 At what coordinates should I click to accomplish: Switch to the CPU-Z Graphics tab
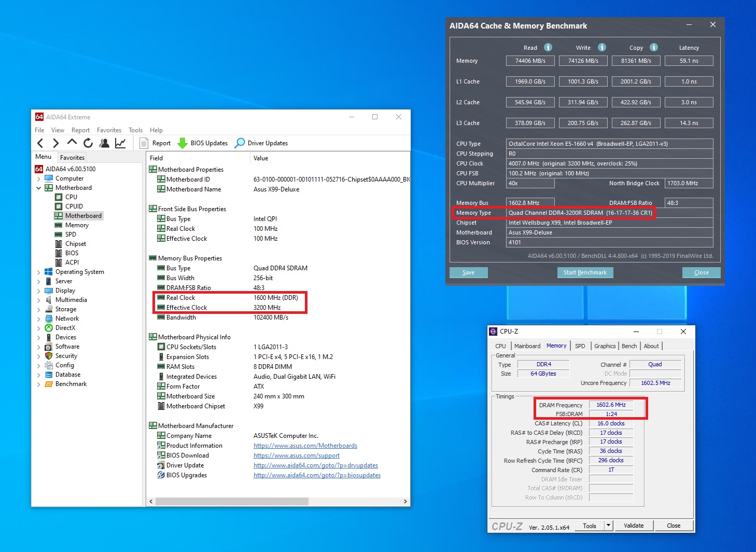(605, 346)
